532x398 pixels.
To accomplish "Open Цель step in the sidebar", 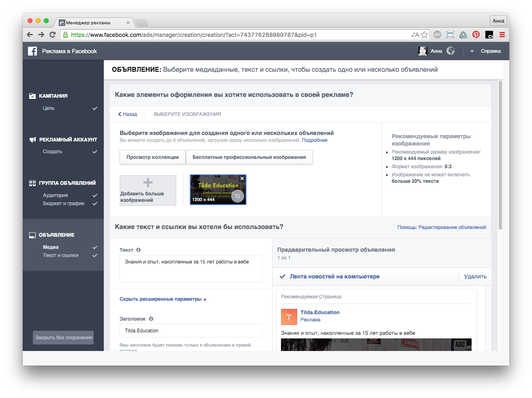I will tap(49, 108).
